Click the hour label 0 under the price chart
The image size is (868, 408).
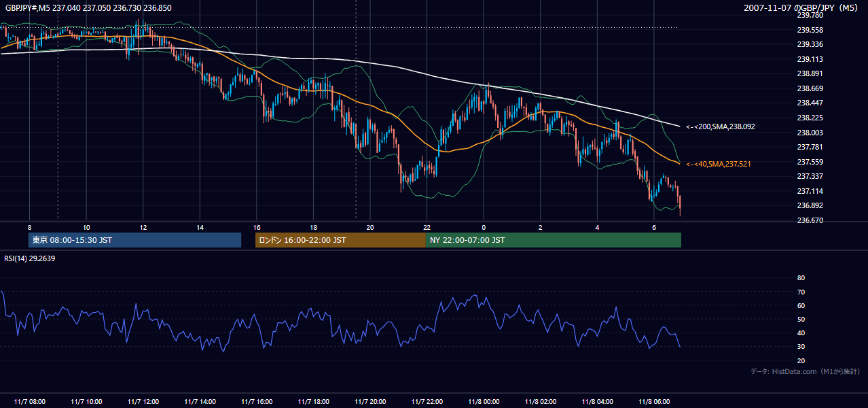(484, 227)
